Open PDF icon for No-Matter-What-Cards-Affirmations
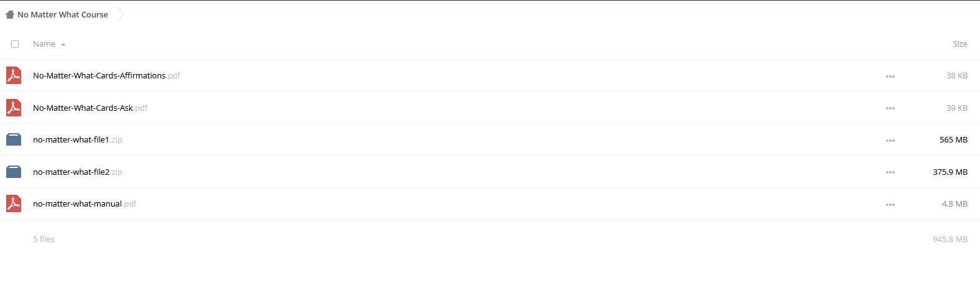This screenshot has width=980, height=308. tap(14, 75)
